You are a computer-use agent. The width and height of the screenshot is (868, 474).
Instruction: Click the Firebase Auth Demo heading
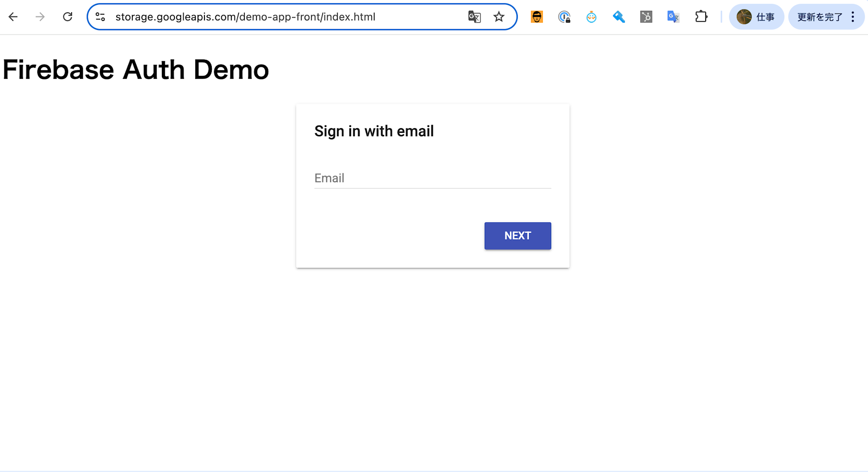pos(136,69)
